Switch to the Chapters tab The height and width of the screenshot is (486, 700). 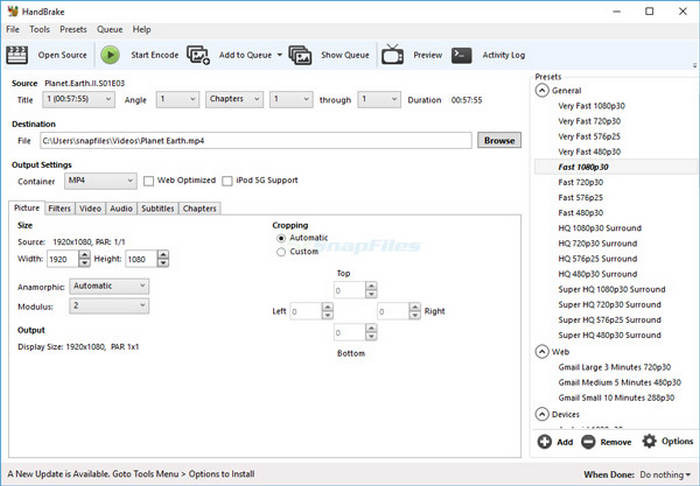click(x=200, y=208)
